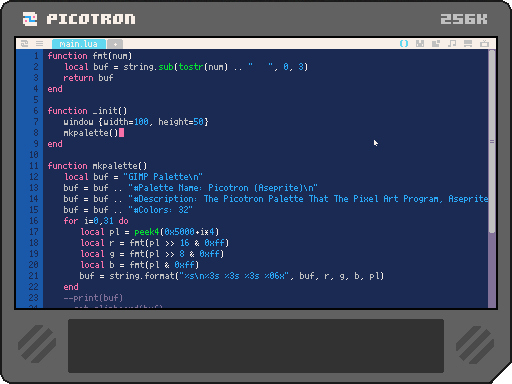The image size is (512, 384).
Task: Add a new tab with plus button
Action: pos(115,44)
